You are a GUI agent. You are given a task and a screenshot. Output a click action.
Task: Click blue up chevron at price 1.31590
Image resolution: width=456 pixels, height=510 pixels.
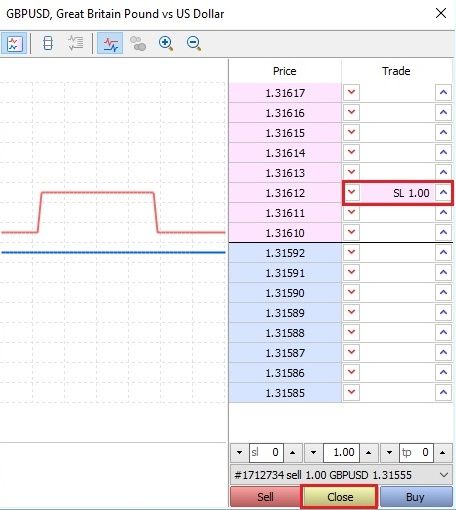(x=443, y=292)
